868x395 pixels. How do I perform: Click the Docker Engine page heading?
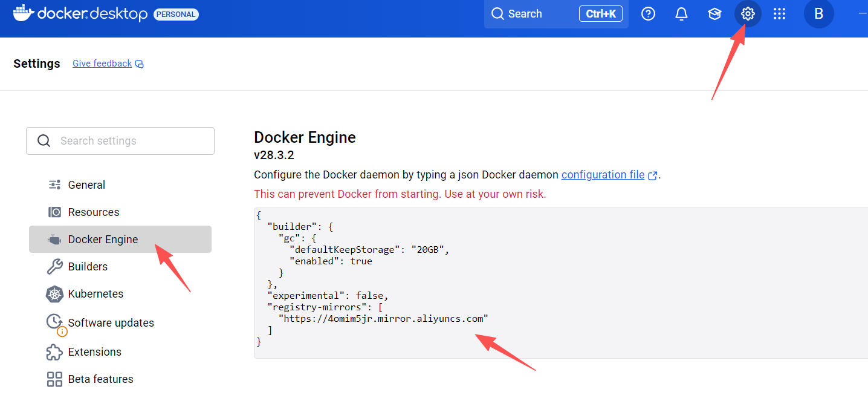tap(305, 137)
